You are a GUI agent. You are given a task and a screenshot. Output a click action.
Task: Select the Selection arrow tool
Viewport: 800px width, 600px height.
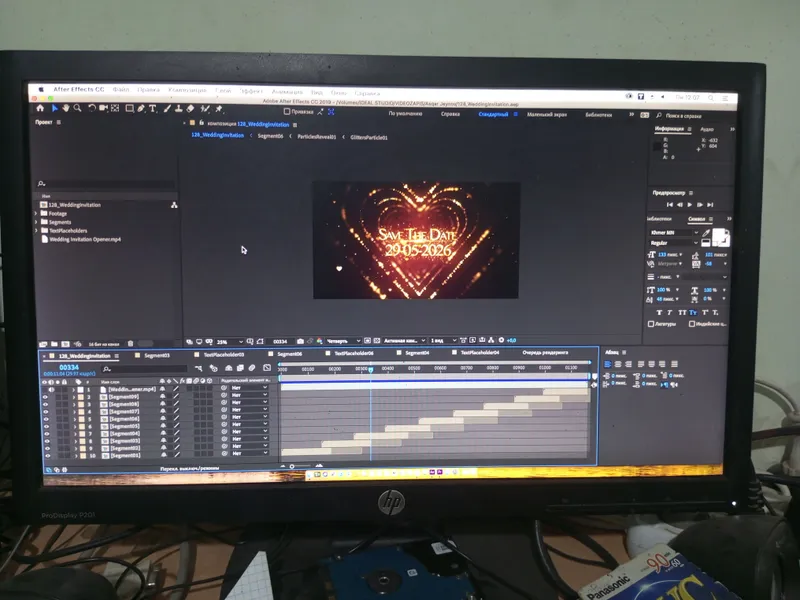point(55,108)
